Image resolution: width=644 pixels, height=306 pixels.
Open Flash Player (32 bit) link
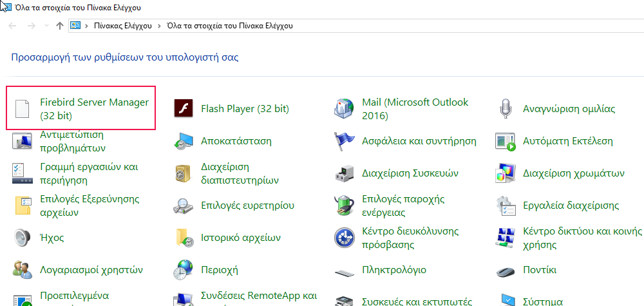coord(245,109)
